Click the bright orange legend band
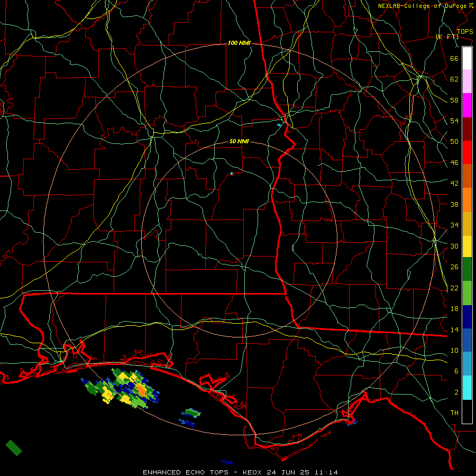The height and width of the screenshot is (476, 476). (x=467, y=200)
